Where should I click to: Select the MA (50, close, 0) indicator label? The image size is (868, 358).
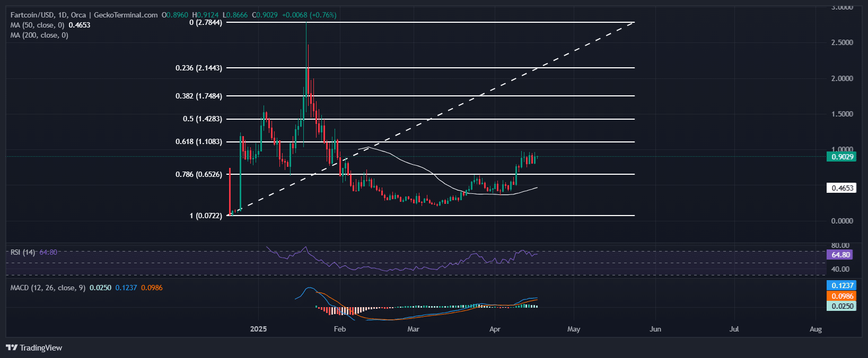[37, 25]
